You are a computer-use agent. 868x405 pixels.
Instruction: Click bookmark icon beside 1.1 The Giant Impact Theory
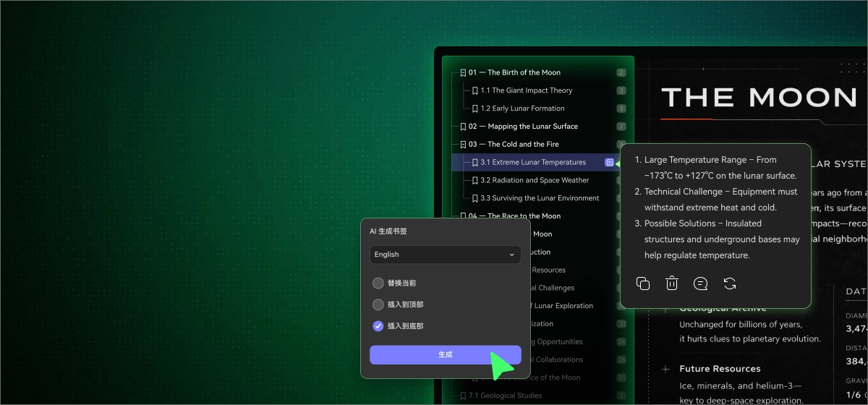(x=475, y=91)
